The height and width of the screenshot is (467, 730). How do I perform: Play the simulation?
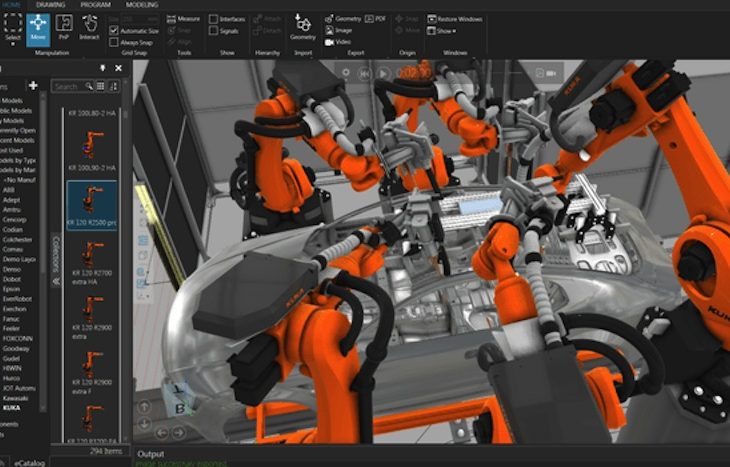(383, 73)
